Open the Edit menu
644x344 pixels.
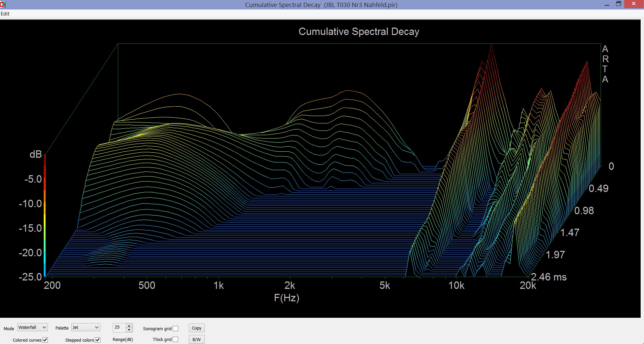click(x=5, y=14)
